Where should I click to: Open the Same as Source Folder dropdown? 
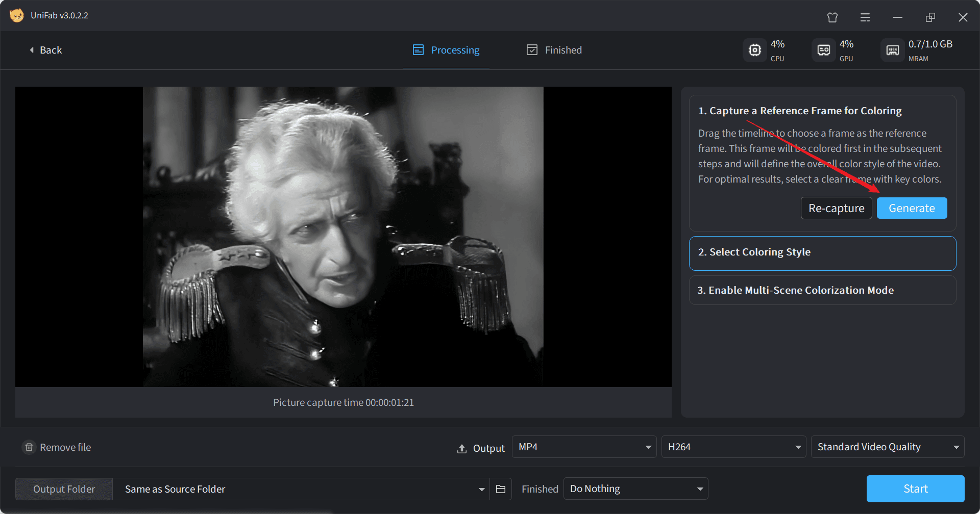tap(301, 489)
